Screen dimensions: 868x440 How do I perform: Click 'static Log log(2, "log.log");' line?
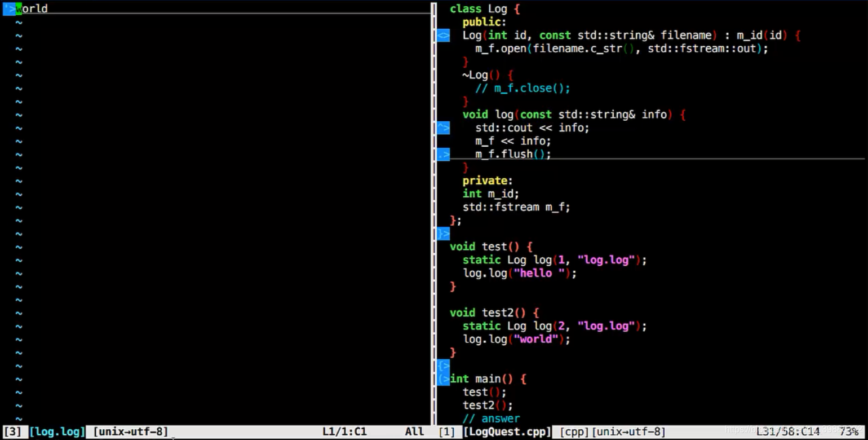tap(555, 326)
